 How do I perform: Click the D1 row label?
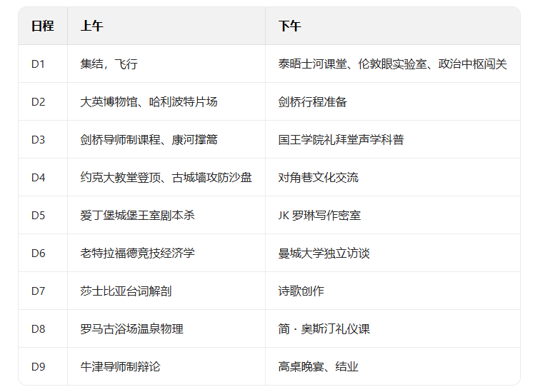[38, 64]
